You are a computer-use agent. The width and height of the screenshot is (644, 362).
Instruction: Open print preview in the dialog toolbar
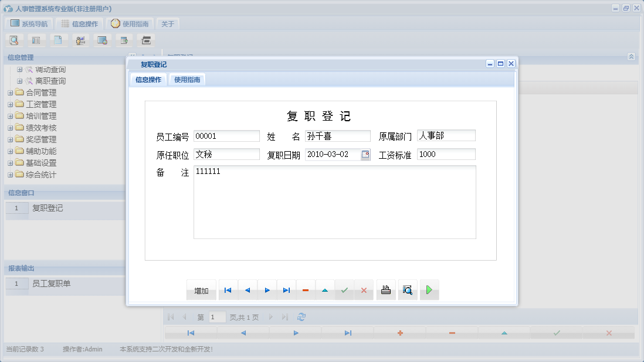[x=408, y=289]
